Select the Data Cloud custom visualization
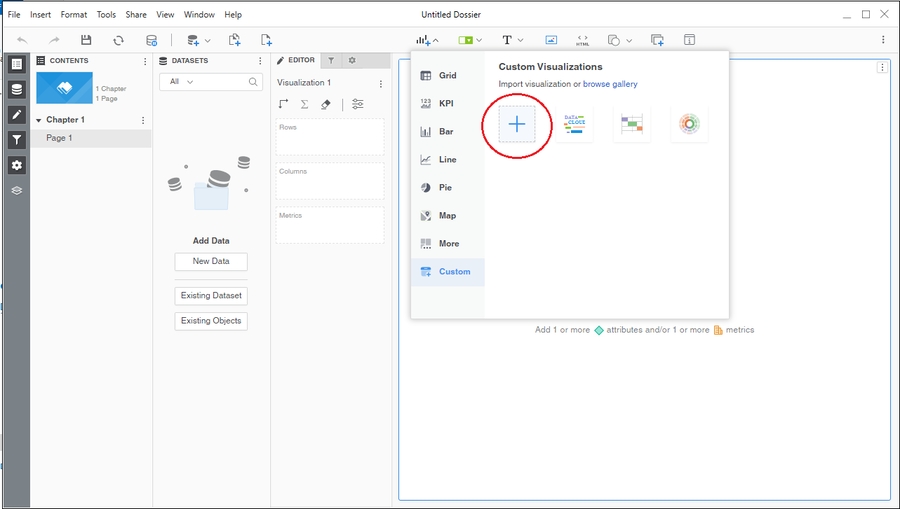 point(575,124)
